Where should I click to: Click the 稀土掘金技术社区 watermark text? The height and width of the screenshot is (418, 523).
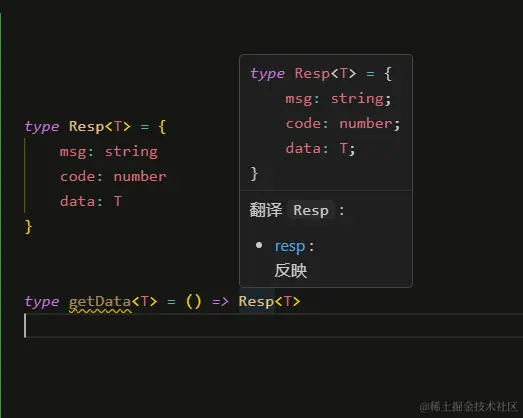click(x=469, y=407)
